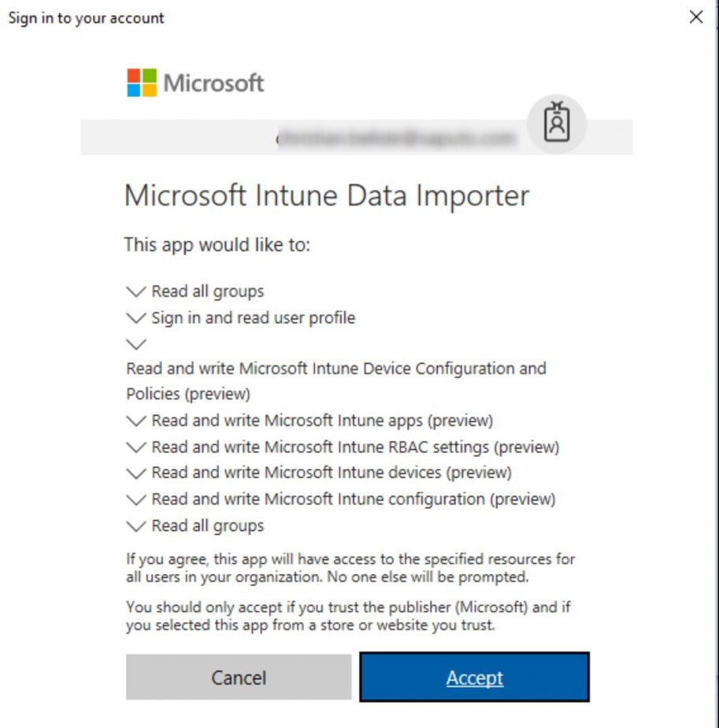Viewport: 719px width, 728px height.
Task: Click the red square of the Microsoft logo
Action: (132, 74)
